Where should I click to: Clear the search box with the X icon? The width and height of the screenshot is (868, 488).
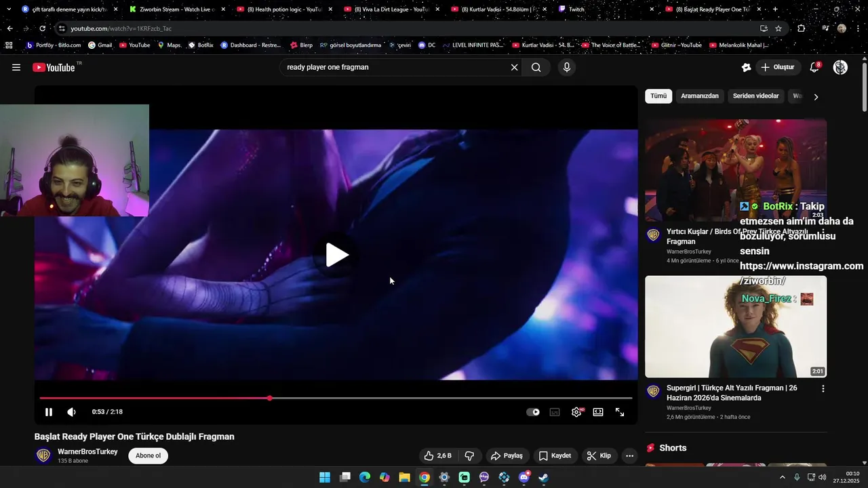tap(514, 67)
